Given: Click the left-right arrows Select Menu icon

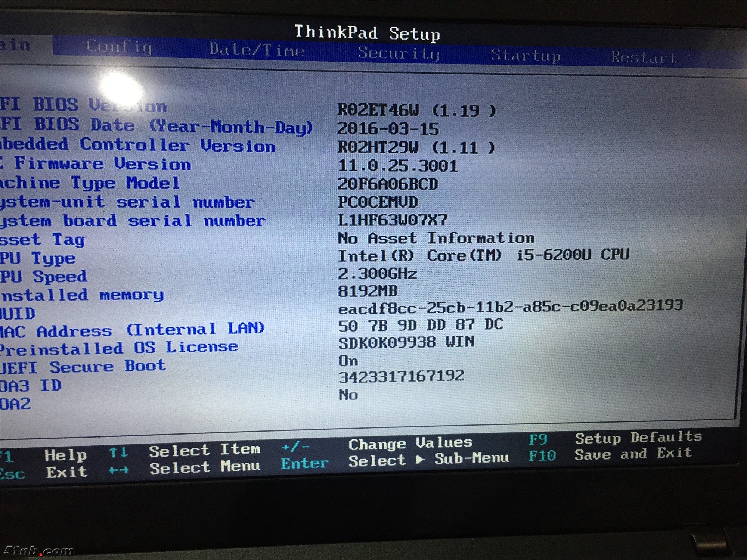Looking at the screenshot, I should pyautogui.click(x=118, y=470).
